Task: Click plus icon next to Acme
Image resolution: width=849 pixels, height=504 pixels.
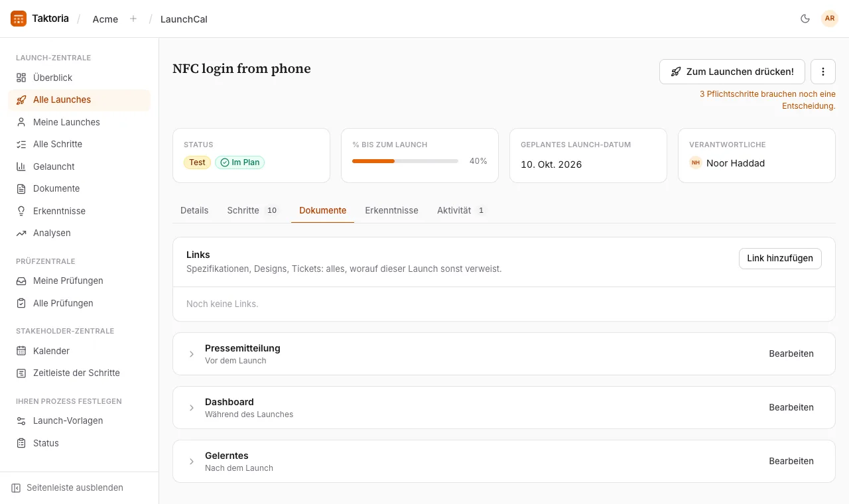Action: (x=133, y=19)
